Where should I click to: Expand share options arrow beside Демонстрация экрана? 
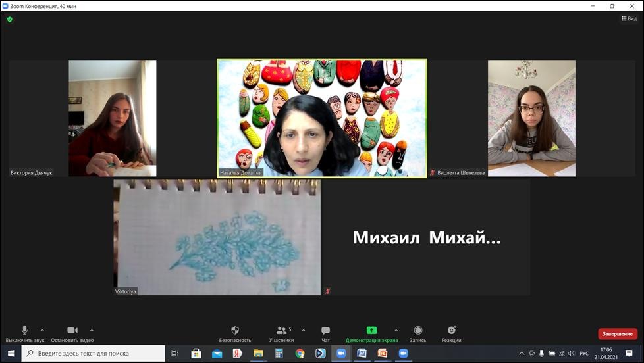pyautogui.click(x=396, y=330)
